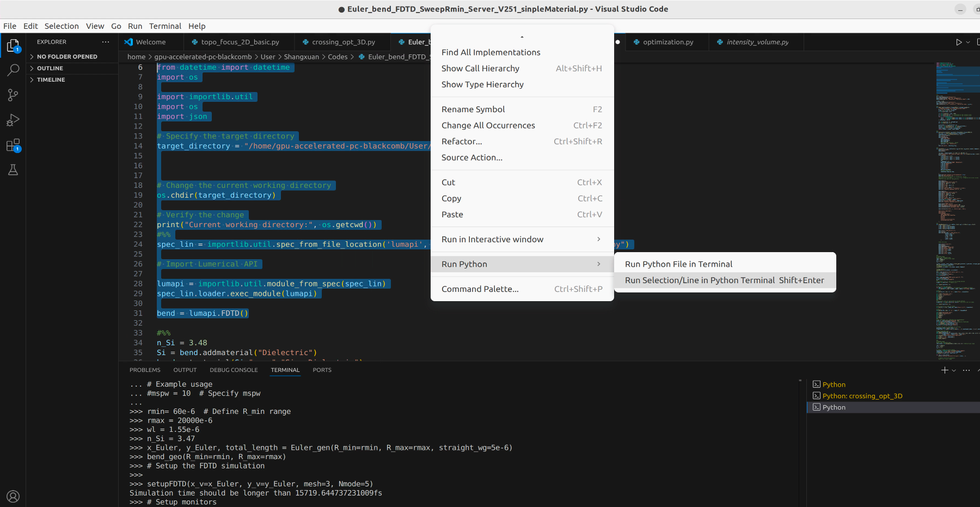Open the Extensions view icon
Screen dimensions: 980x507
13,145
